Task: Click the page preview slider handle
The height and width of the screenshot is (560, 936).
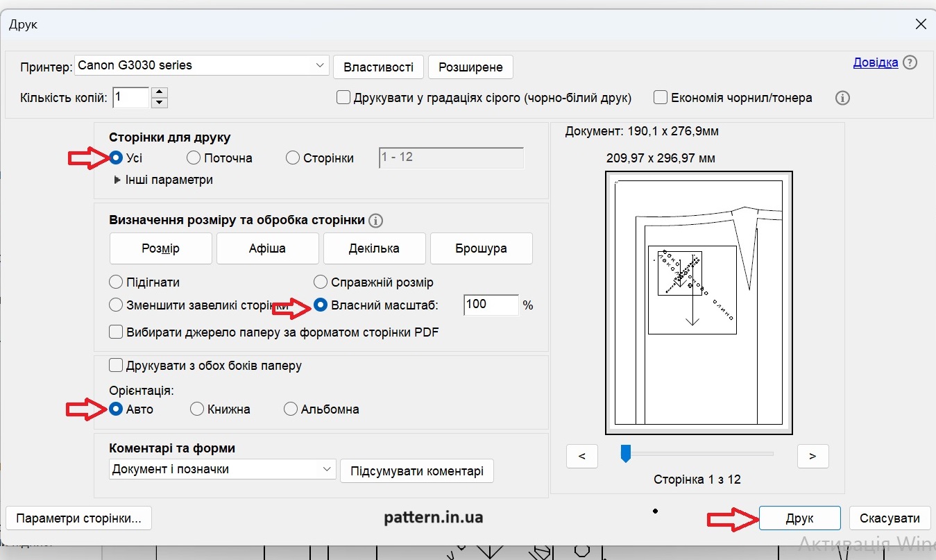Action: [625, 454]
